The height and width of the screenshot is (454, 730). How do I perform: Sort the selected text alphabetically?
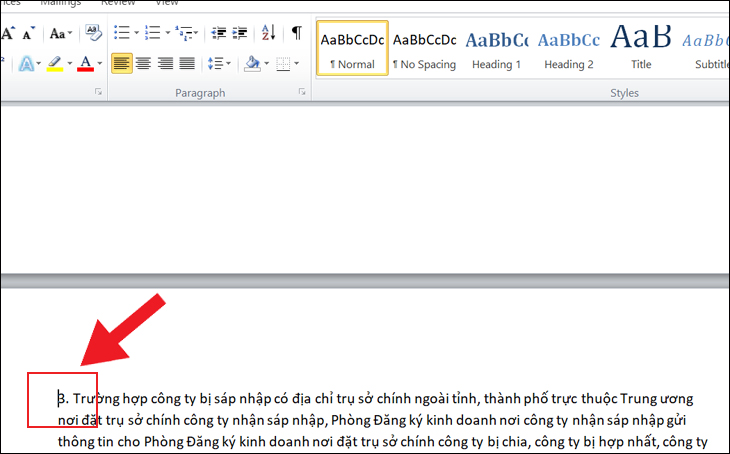(268, 33)
